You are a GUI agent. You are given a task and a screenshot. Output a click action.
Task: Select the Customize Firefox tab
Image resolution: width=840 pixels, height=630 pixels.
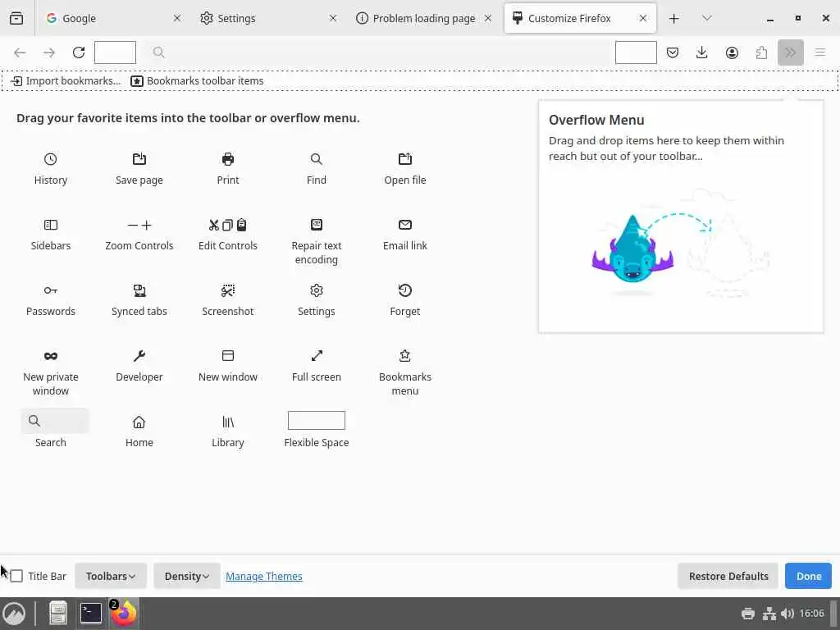pyautogui.click(x=580, y=18)
